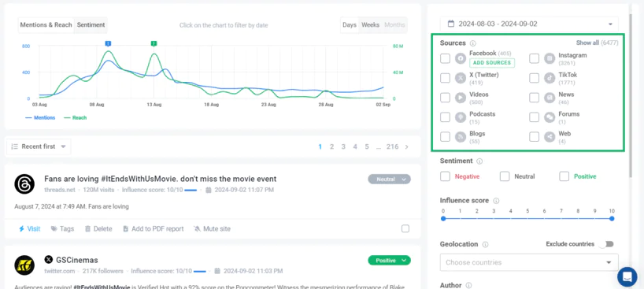Click the ADD SOURCES button
The image size is (644, 289).
click(x=492, y=63)
